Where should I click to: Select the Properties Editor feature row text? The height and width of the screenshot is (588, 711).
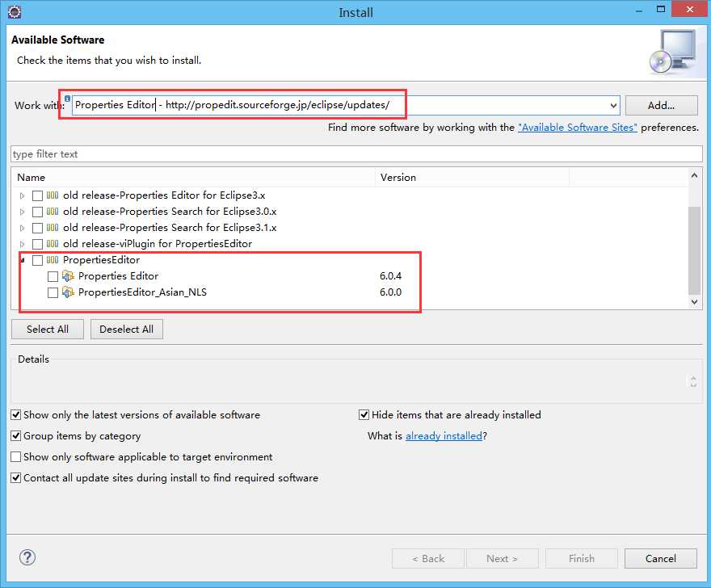118,276
